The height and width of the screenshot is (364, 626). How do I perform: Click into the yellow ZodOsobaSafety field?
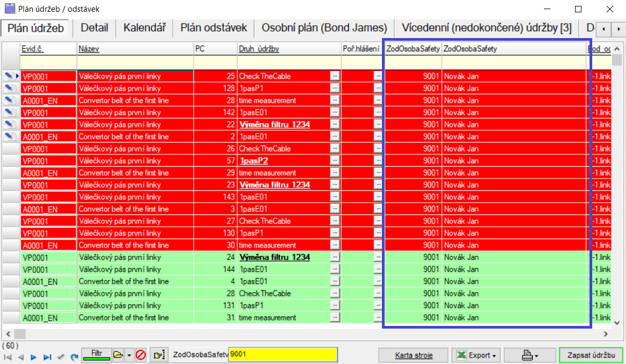(283, 354)
